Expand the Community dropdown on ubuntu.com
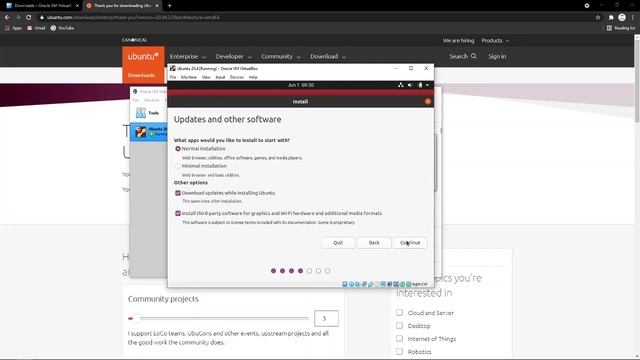Viewport: 640px width, 360px height. tap(281, 56)
